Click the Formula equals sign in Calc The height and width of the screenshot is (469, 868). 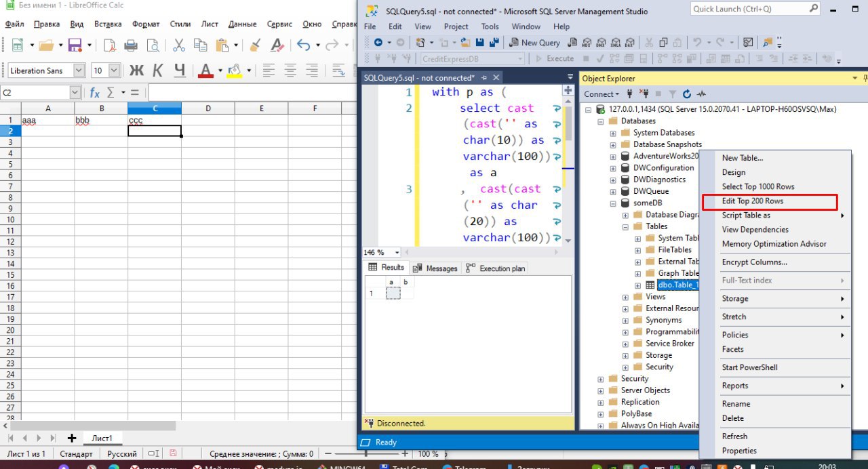pos(134,92)
